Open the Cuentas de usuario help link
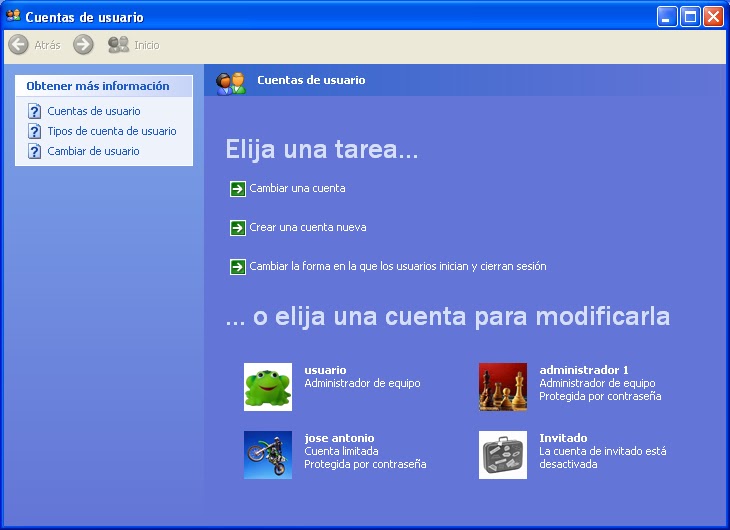The image size is (730, 530). 94,111
